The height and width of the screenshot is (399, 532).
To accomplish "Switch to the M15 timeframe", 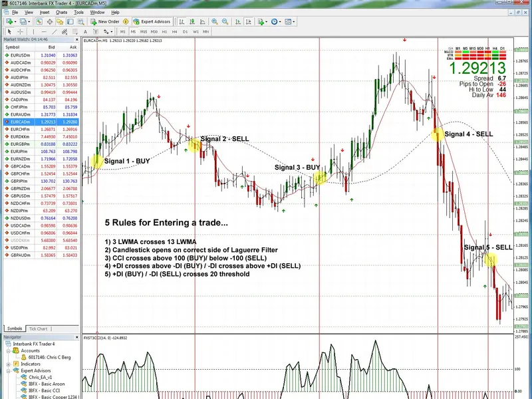I will (x=144, y=31).
